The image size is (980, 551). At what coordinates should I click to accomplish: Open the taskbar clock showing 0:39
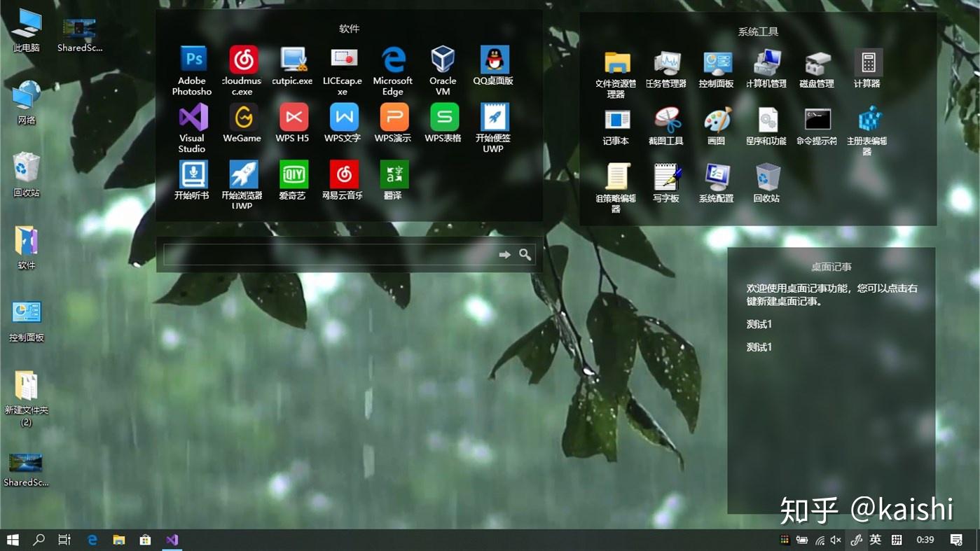point(925,540)
